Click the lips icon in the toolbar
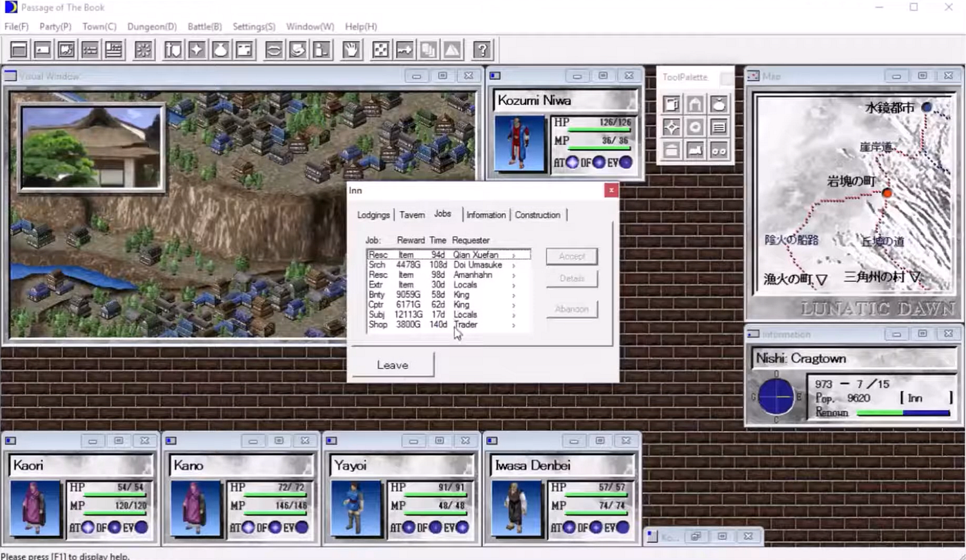 pos(274,50)
